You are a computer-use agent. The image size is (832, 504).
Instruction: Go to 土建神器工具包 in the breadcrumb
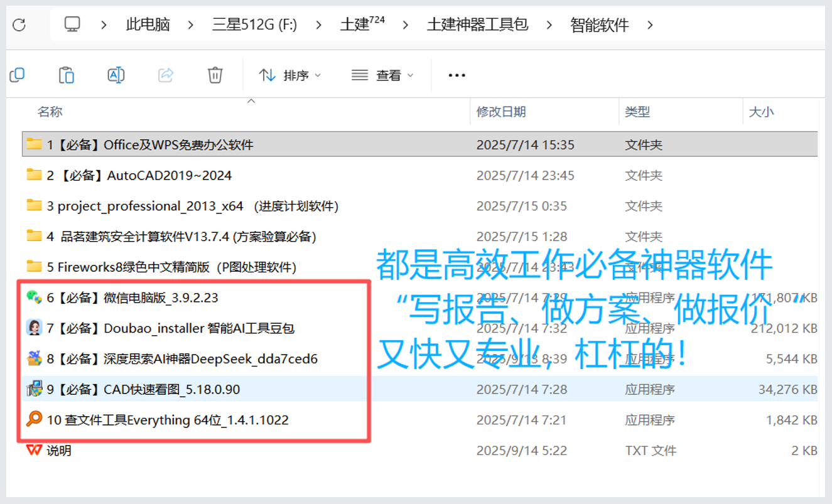coord(477,25)
